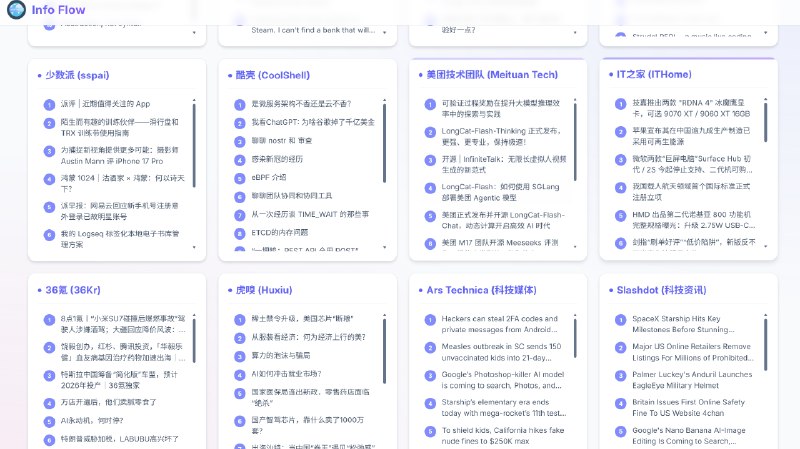Click scroll-down arrow in sspai card

pyautogui.click(x=194, y=247)
